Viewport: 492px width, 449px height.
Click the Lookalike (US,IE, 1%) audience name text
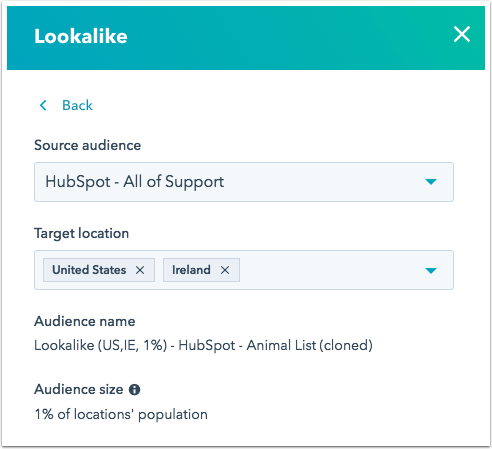203,345
